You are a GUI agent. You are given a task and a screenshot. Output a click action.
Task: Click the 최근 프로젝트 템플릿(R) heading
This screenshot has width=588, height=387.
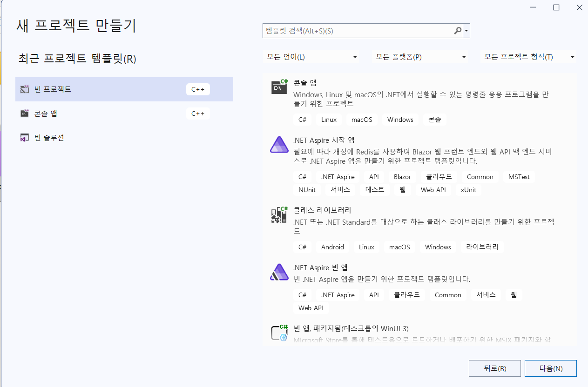coord(77,59)
